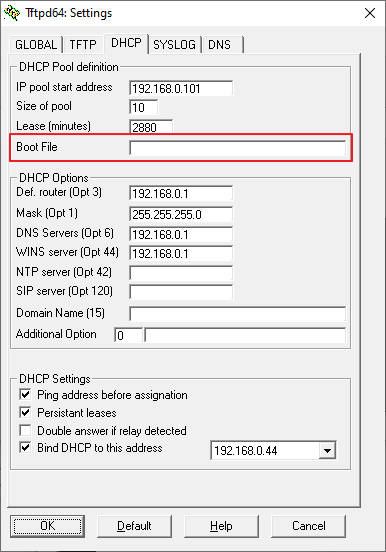Click the 'Boot File' label
The width and height of the screenshot is (386, 552).
point(37,147)
